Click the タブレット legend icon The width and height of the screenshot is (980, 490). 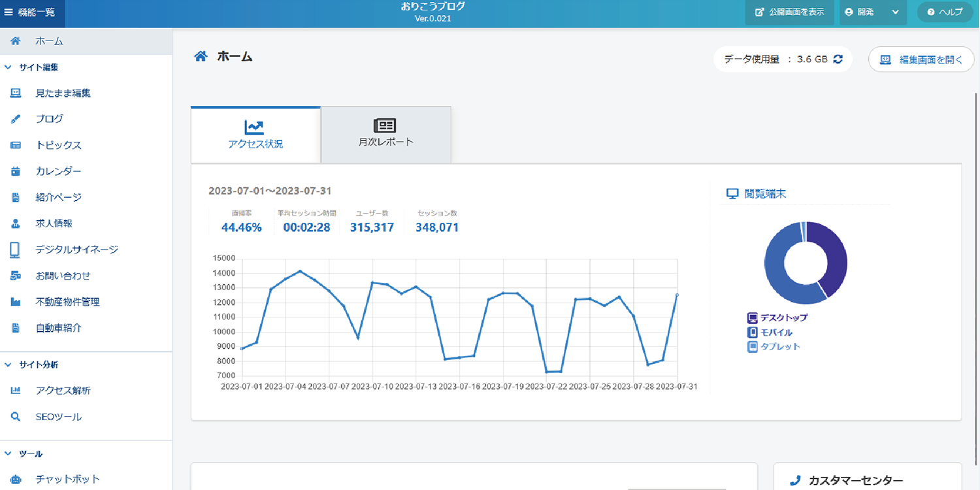752,347
